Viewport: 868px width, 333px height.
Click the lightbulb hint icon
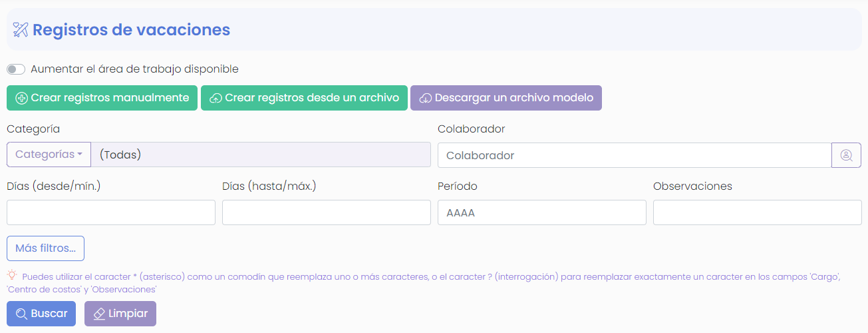(12, 274)
